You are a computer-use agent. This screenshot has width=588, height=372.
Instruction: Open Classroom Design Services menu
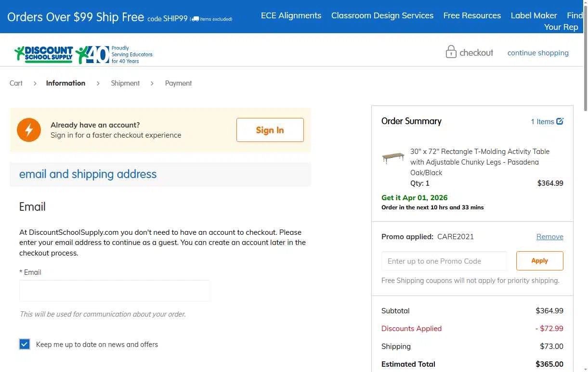tap(382, 15)
